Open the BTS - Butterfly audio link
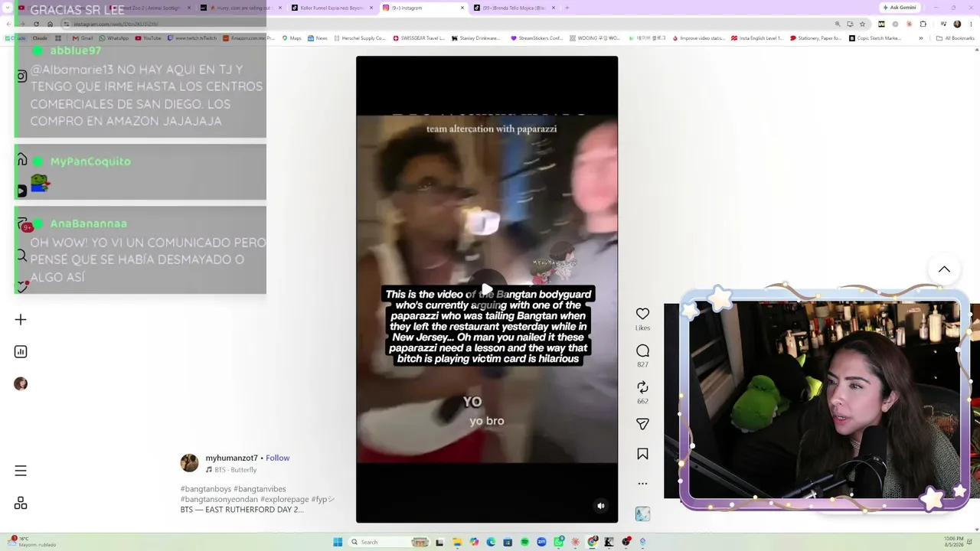 tap(231, 470)
